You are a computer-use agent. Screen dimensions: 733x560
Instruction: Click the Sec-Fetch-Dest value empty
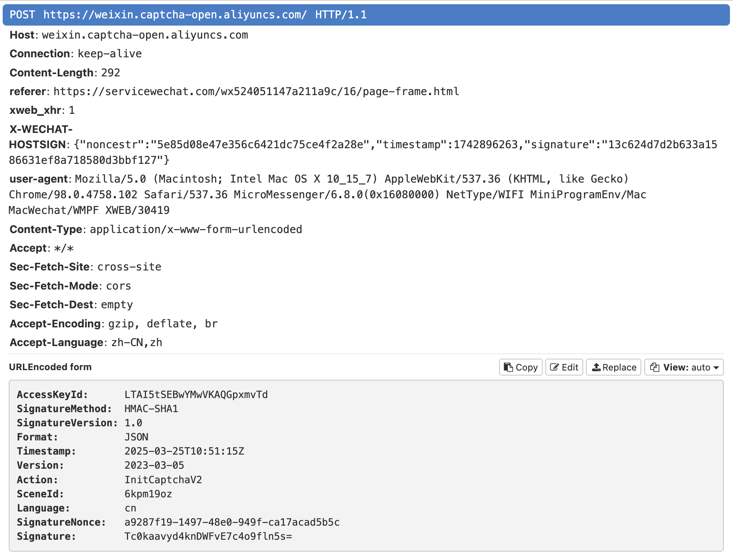tap(117, 304)
